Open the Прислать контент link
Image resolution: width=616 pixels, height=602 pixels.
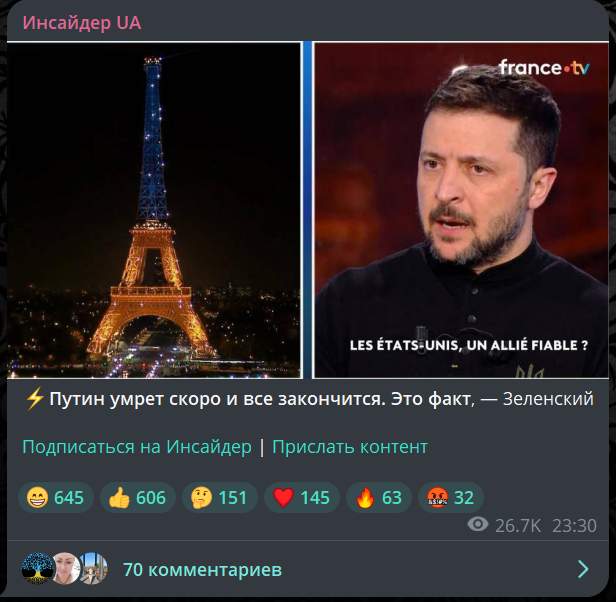(350, 447)
